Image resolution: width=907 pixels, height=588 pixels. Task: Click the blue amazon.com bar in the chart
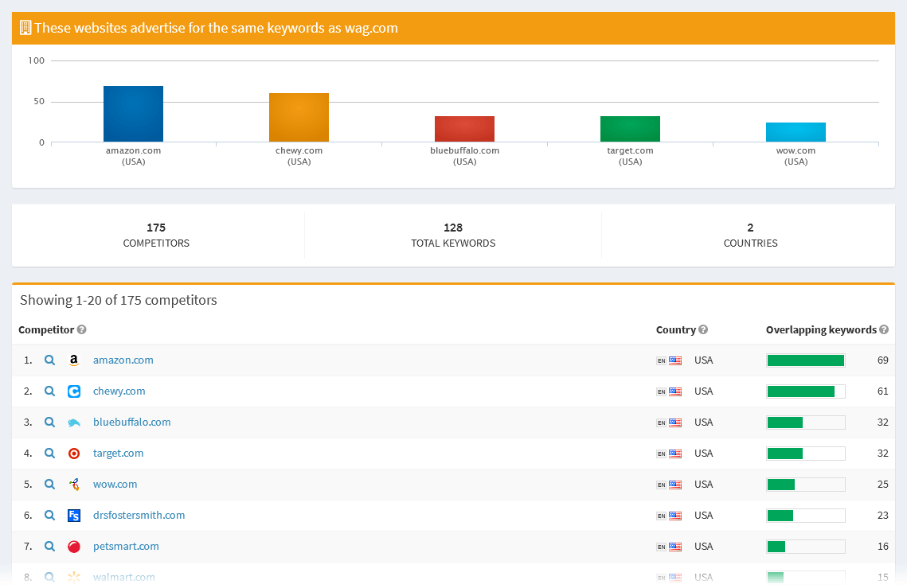click(x=133, y=113)
